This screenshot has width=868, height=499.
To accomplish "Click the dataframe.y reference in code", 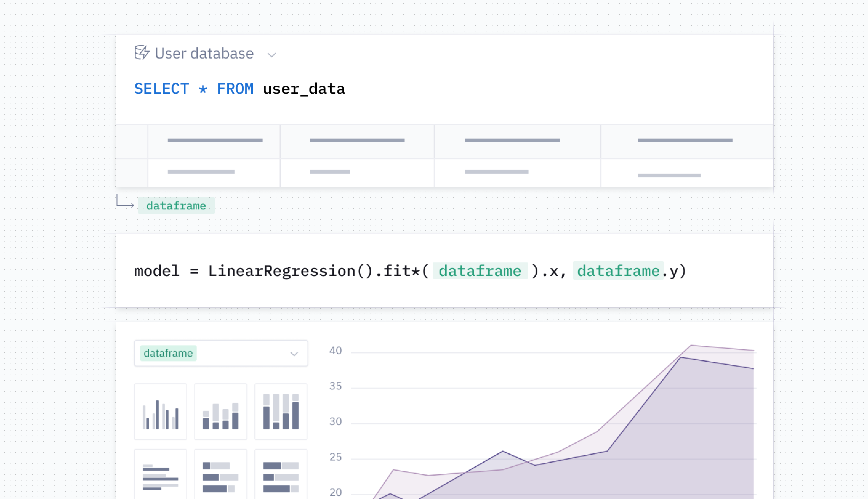I will coord(618,271).
